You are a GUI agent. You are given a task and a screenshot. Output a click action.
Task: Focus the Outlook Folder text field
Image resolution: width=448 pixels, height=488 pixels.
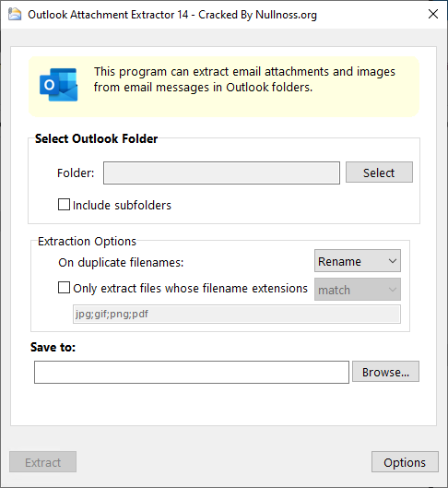pos(221,173)
